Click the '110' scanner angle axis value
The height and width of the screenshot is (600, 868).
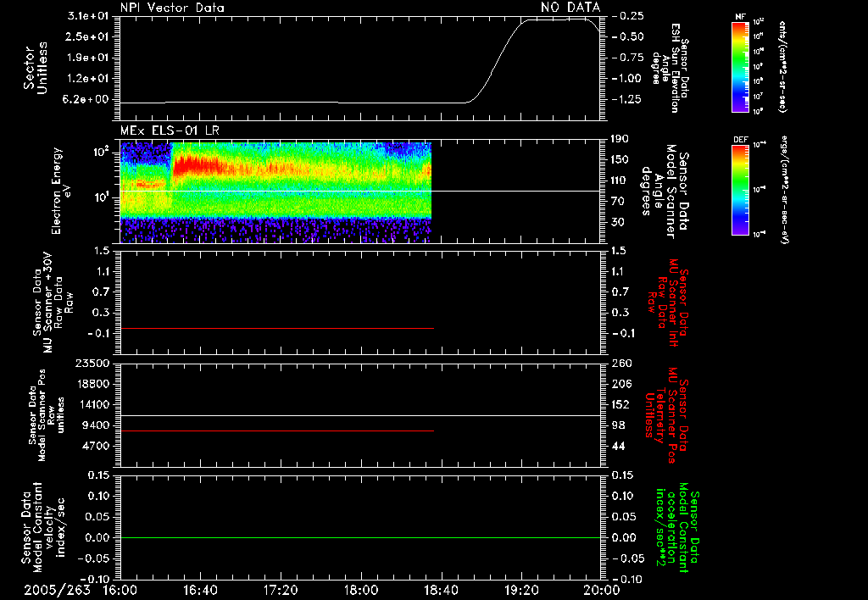pyautogui.click(x=619, y=181)
